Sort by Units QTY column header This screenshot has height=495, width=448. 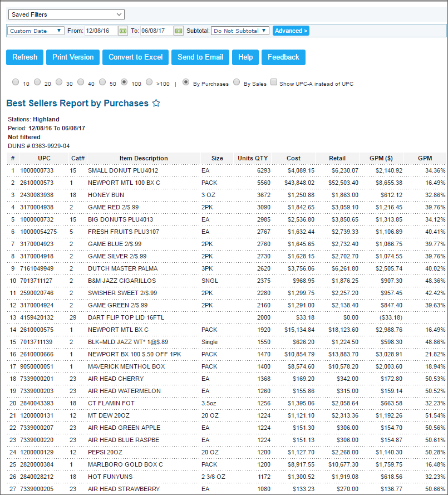(x=253, y=159)
